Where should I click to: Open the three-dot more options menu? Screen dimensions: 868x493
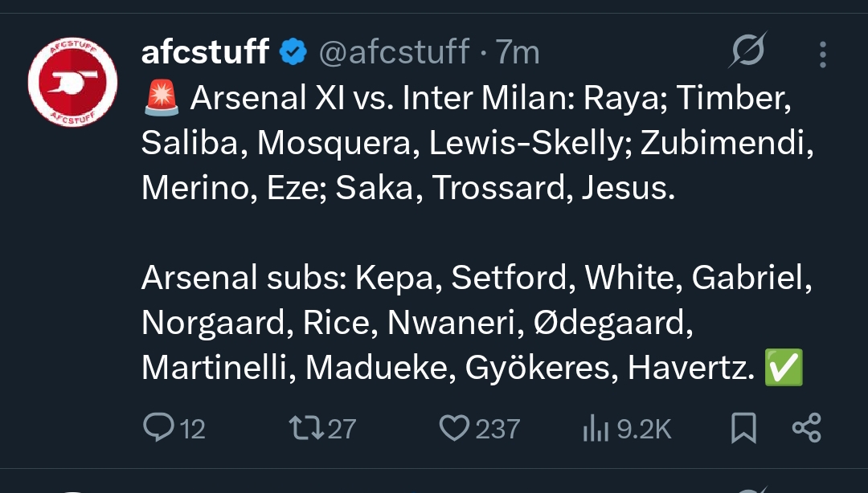[822, 54]
